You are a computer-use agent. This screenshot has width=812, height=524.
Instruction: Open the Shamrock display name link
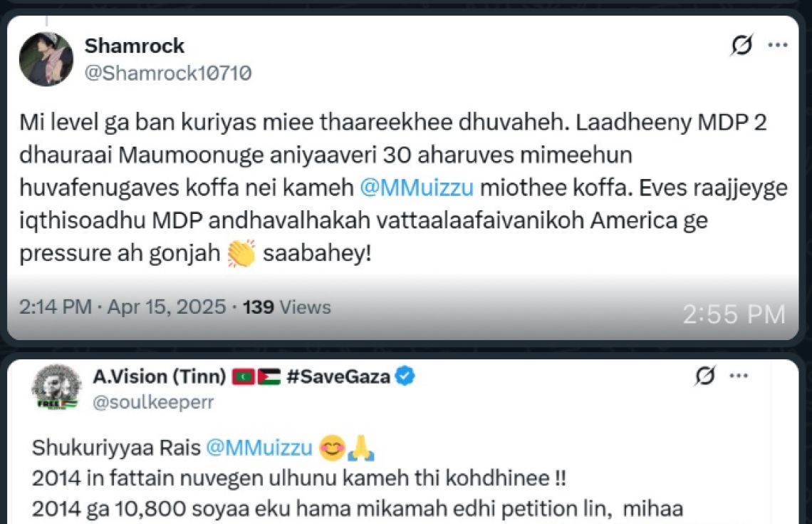pyautogui.click(x=134, y=46)
